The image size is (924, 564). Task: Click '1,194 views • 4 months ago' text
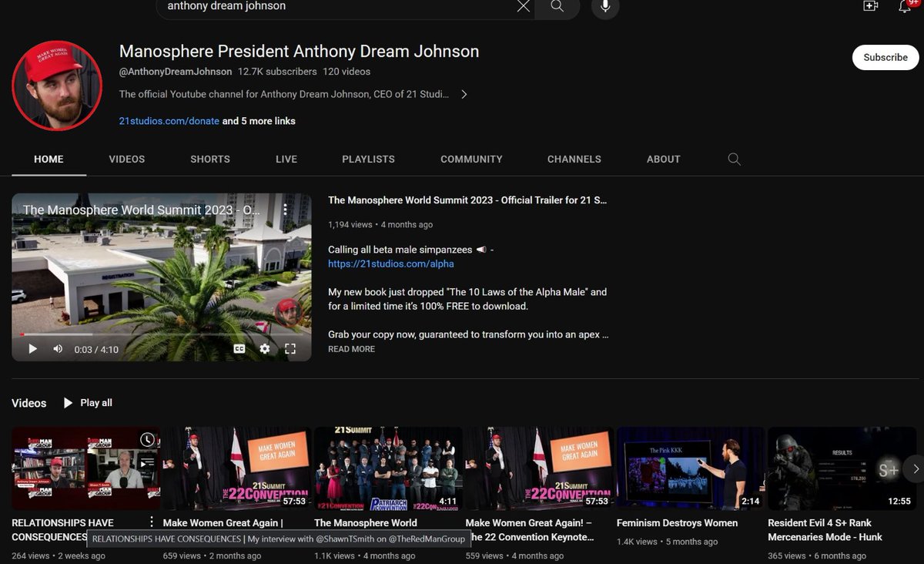point(380,224)
